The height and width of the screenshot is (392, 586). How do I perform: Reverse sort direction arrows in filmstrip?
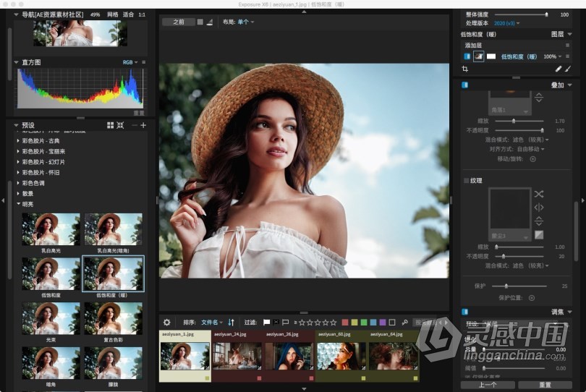(x=231, y=322)
